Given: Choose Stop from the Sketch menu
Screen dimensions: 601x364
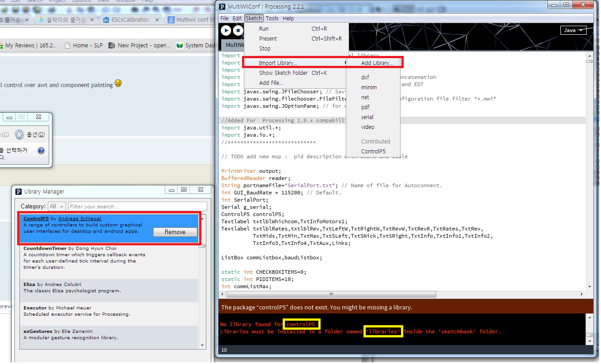Looking at the screenshot, I should click(x=296, y=48).
